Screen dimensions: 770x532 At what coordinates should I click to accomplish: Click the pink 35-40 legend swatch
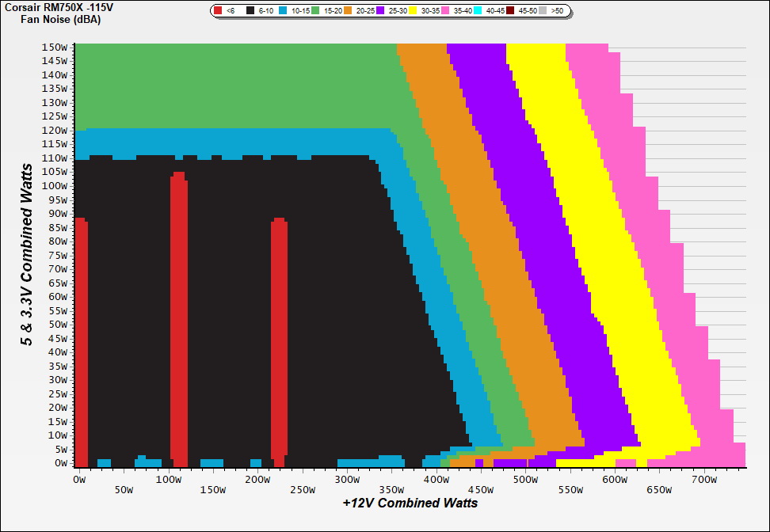point(444,11)
